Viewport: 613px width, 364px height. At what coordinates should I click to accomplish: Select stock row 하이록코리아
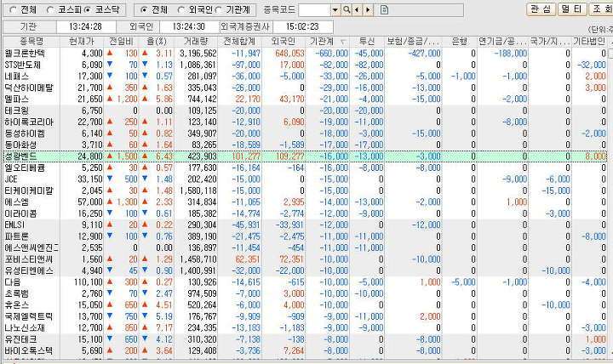pyautogui.click(x=305, y=122)
